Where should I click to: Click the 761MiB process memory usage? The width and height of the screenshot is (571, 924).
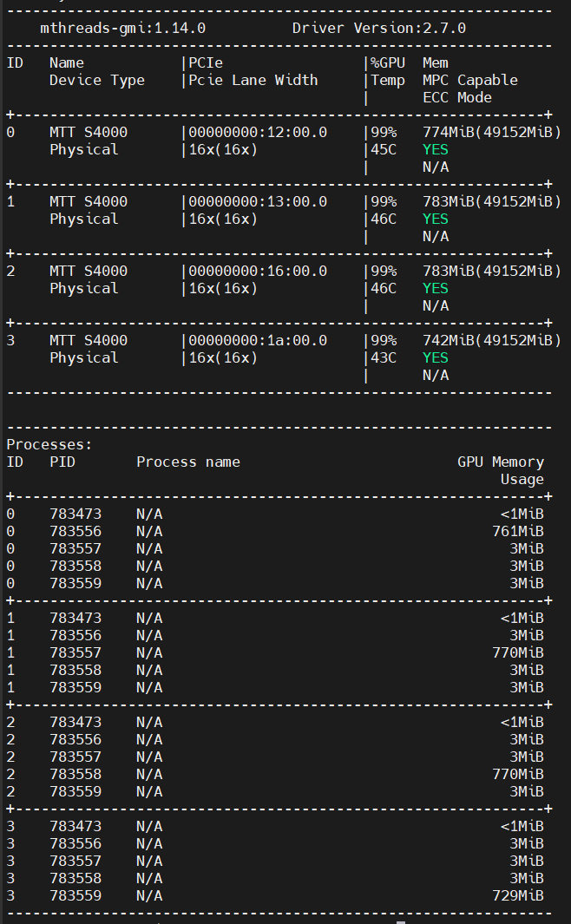[517, 531]
